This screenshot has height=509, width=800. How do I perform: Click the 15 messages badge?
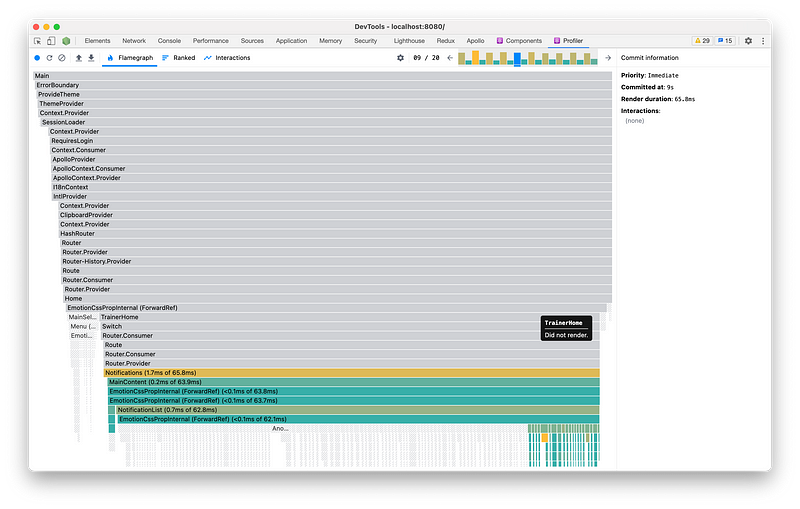tap(725, 41)
